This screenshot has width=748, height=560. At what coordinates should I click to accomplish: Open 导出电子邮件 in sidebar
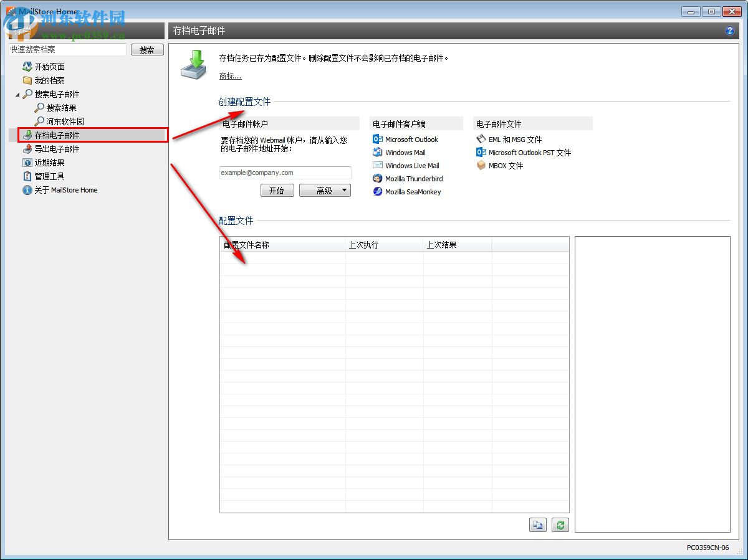[57, 149]
